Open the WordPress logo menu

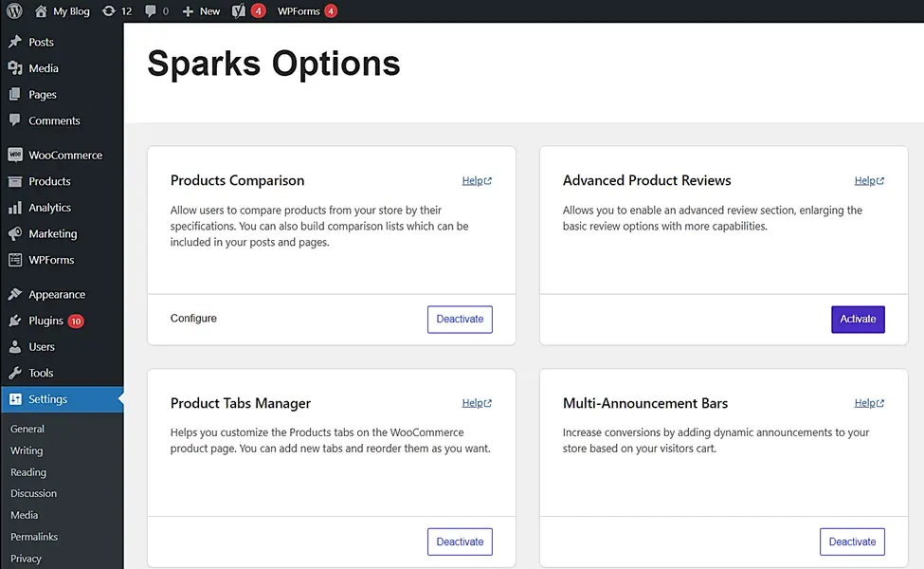[15, 10]
